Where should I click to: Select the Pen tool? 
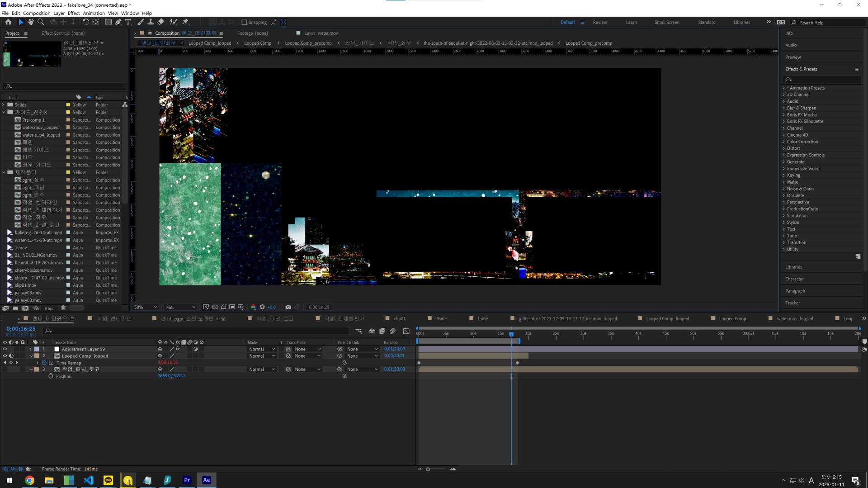coord(118,22)
